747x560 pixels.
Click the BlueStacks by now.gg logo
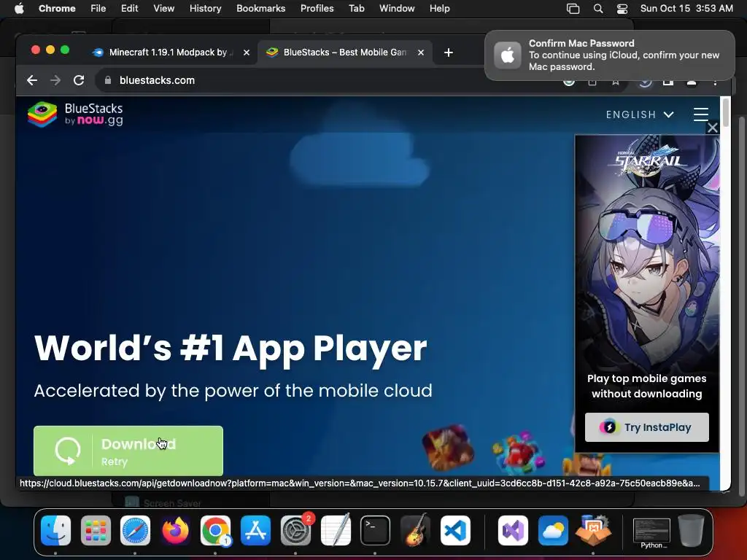click(75, 114)
